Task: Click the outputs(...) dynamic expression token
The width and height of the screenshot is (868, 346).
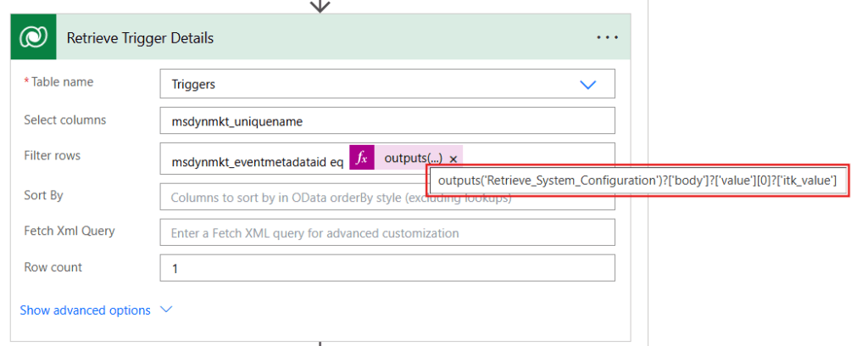Action: tap(413, 159)
